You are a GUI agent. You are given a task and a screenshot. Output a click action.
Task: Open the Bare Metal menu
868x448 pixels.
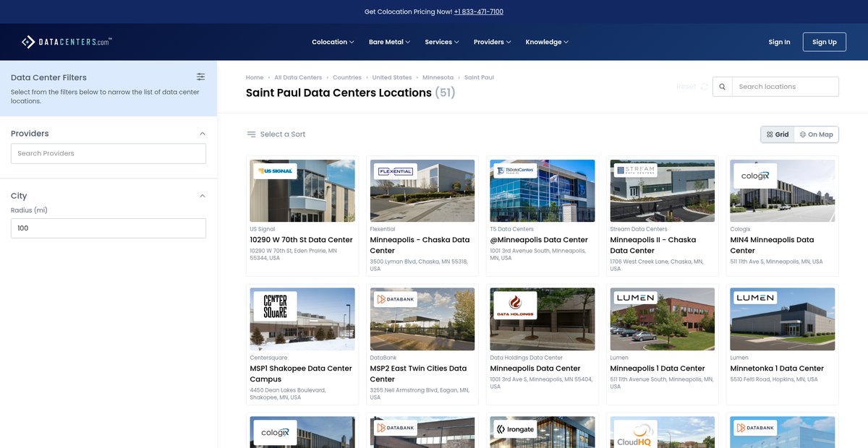pyautogui.click(x=389, y=42)
